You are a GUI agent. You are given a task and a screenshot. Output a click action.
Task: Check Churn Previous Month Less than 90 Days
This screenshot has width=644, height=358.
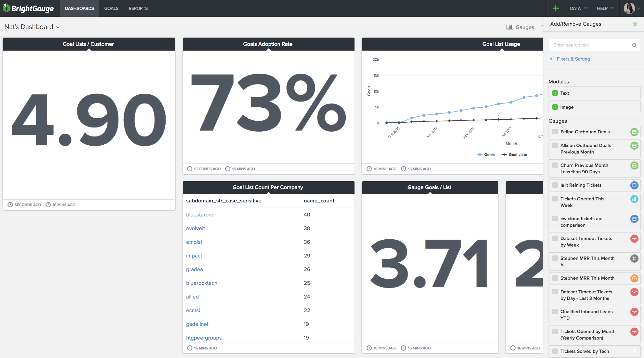coord(555,165)
